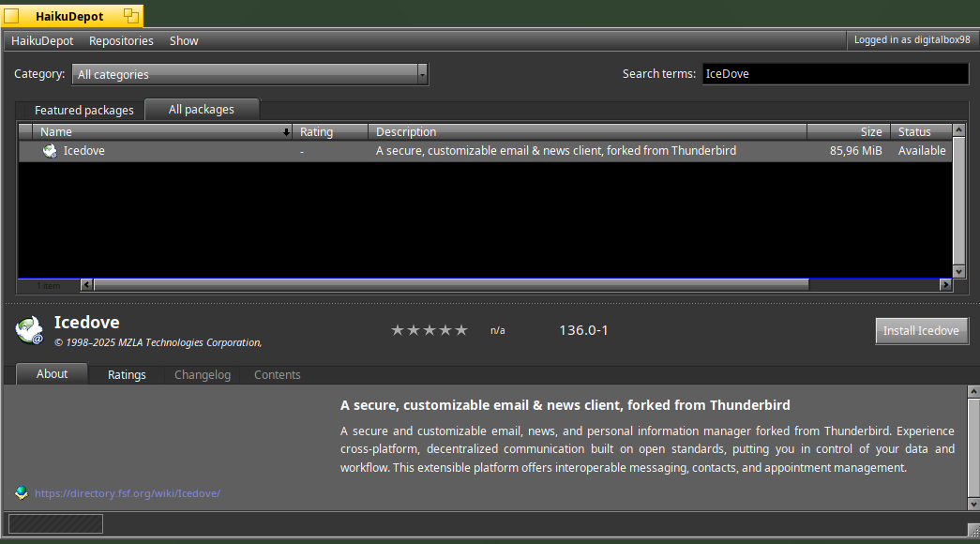Switch to the Ratings tab
This screenshot has height=544, width=980.
[x=127, y=374]
